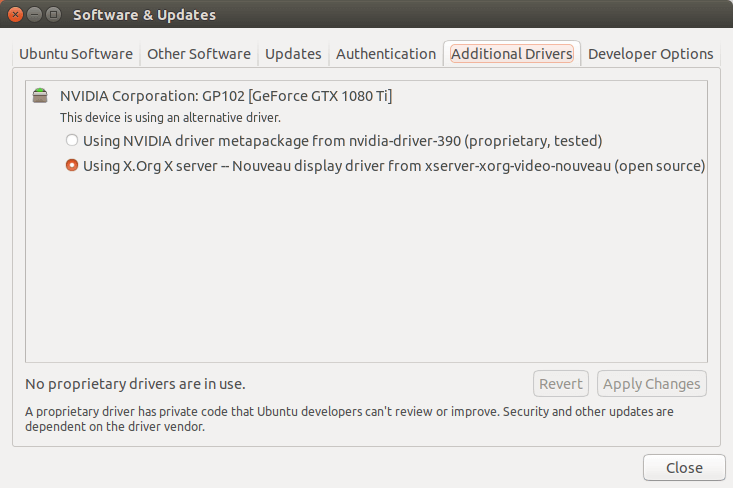
Task: Click the NVIDIA graphics card device icon
Action: coord(40,96)
